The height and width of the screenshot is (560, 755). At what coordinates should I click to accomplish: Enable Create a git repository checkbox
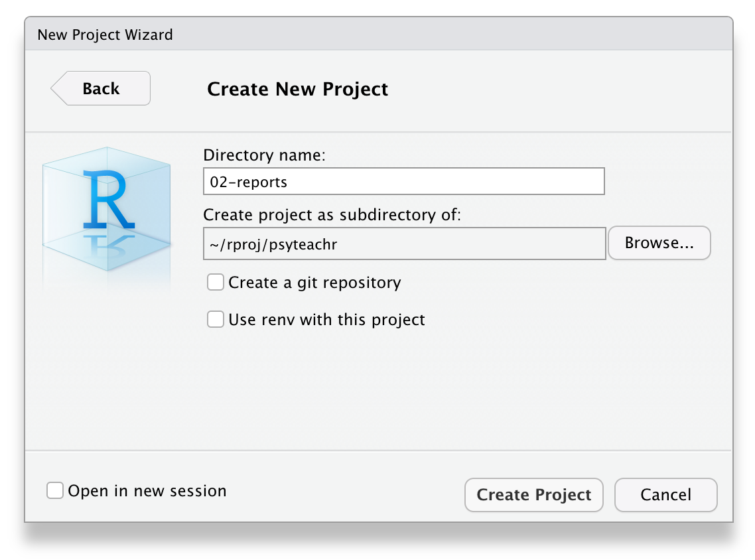(x=215, y=282)
